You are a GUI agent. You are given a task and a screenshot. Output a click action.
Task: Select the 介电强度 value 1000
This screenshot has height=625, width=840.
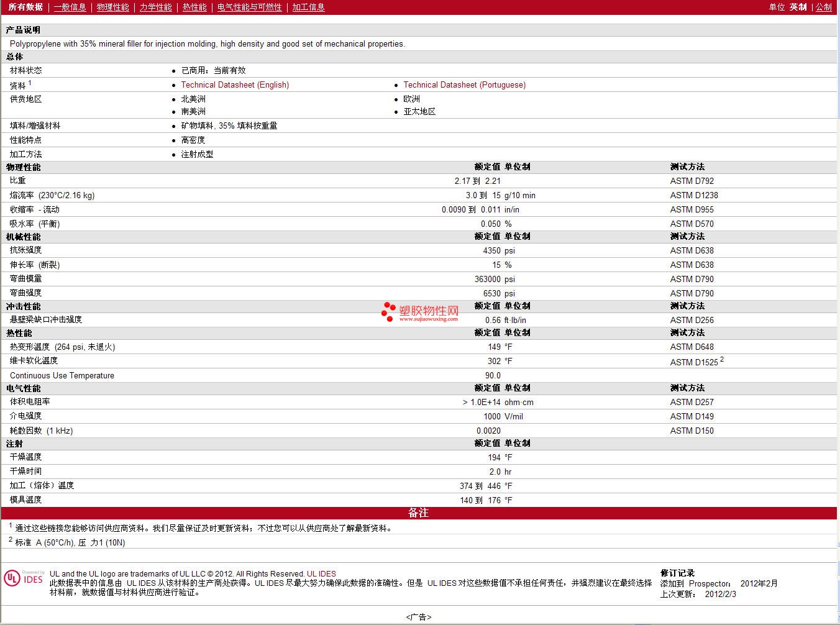(492, 416)
